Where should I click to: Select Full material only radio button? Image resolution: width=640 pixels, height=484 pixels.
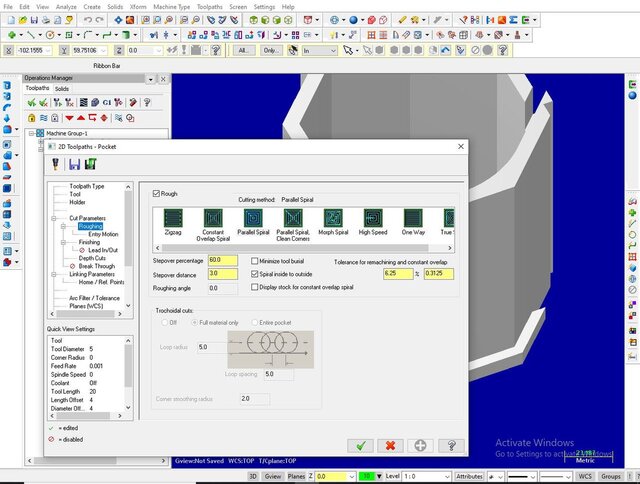pyautogui.click(x=195, y=322)
